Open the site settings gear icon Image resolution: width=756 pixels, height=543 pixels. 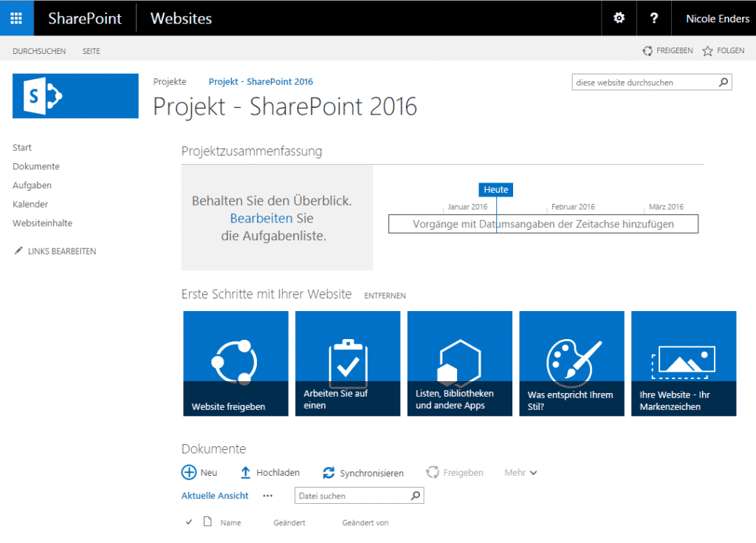[619, 18]
